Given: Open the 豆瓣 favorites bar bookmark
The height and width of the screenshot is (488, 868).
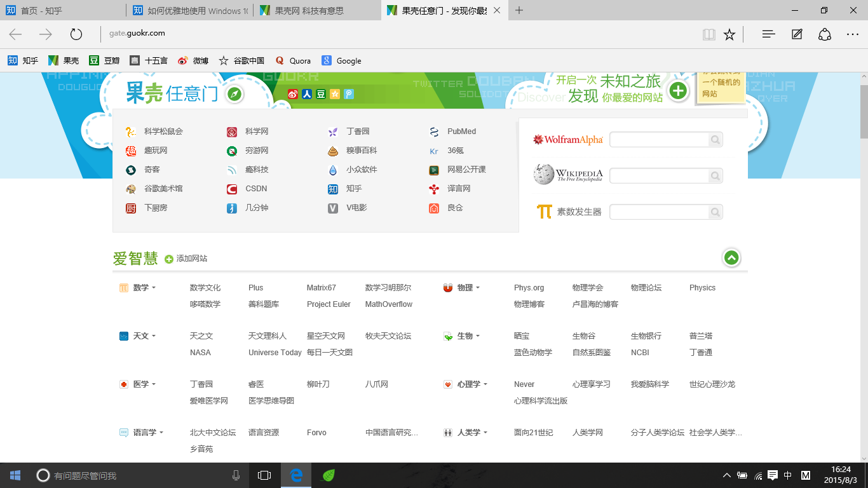Looking at the screenshot, I should 104,61.
